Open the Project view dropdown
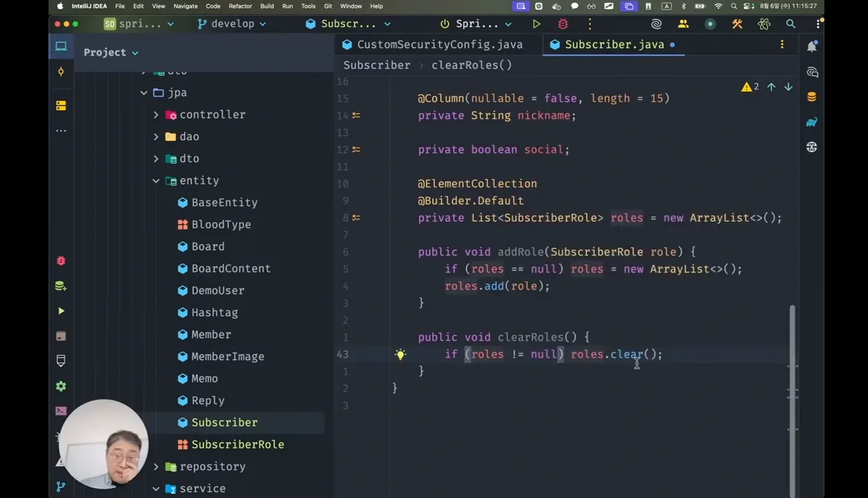The width and height of the screenshot is (868, 498). pos(111,52)
